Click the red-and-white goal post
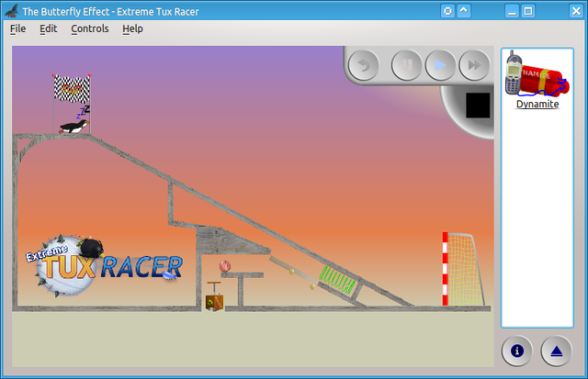This screenshot has width=588, height=379. coord(445,269)
